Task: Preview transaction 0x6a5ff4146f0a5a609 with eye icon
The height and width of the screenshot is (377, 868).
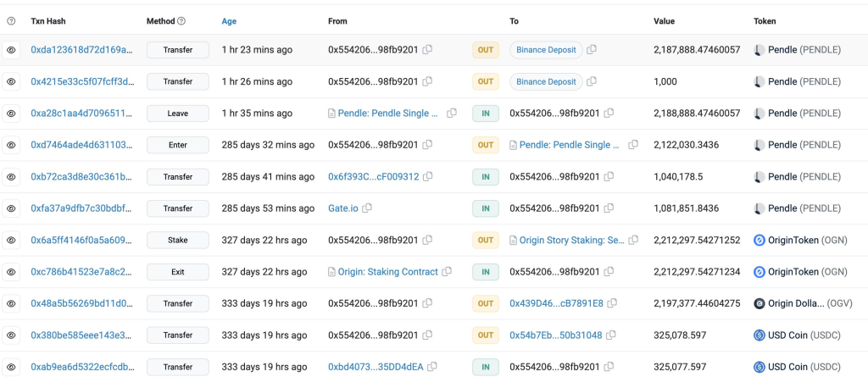Action: pyautogui.click(x=11, y=241)
